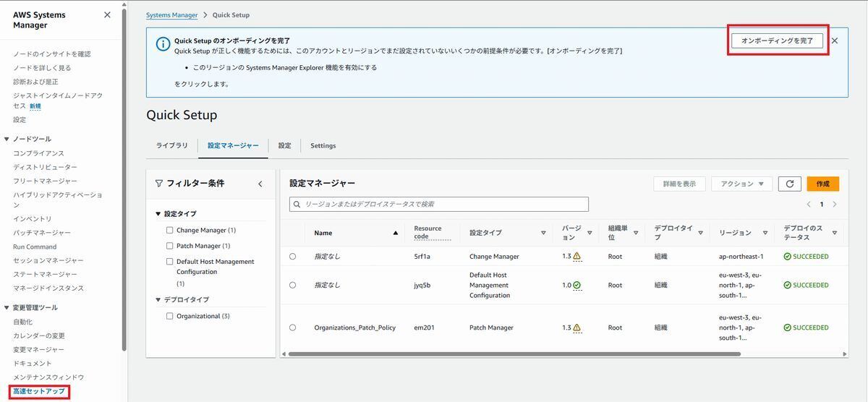Click the warning icon in the Organizations_Patch_Policy row
Image resolution: width=868 pixels, height=402 pixels.
coord(576,328)
